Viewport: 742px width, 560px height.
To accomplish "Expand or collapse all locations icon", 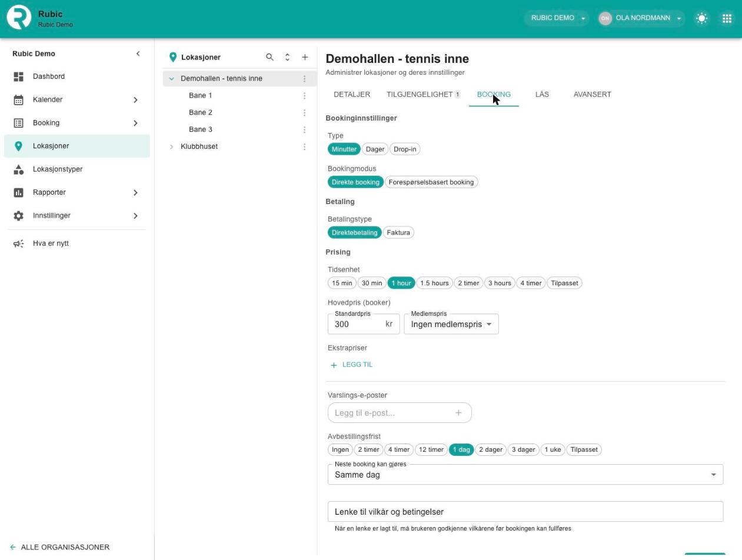I will (287, 57).
